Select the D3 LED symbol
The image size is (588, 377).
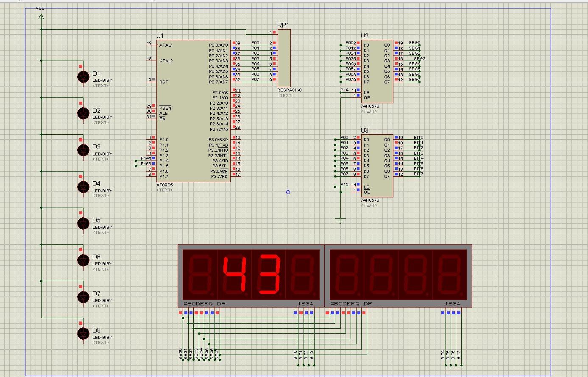coord(84,150)
